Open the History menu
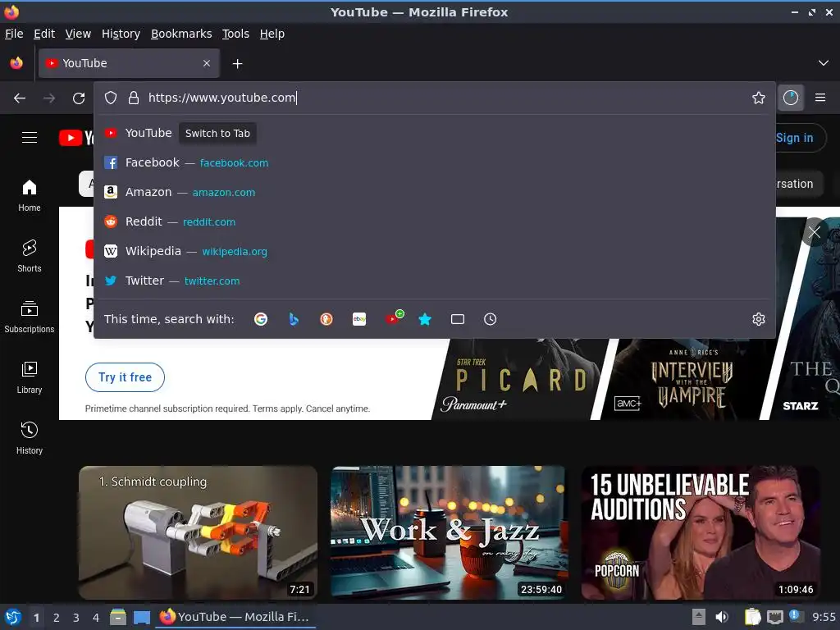The width and height of the screenshot is (840, 630). click(x=121, y=34)
